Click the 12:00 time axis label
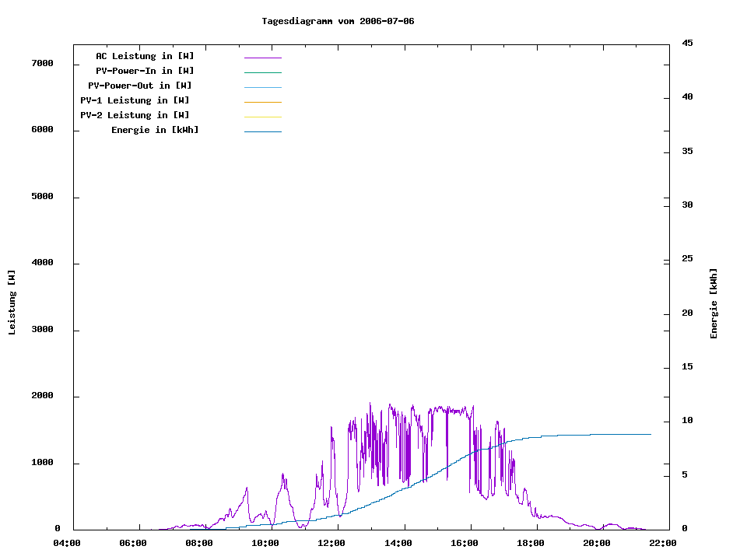747x560 pixels. click(x=331, y=543)
